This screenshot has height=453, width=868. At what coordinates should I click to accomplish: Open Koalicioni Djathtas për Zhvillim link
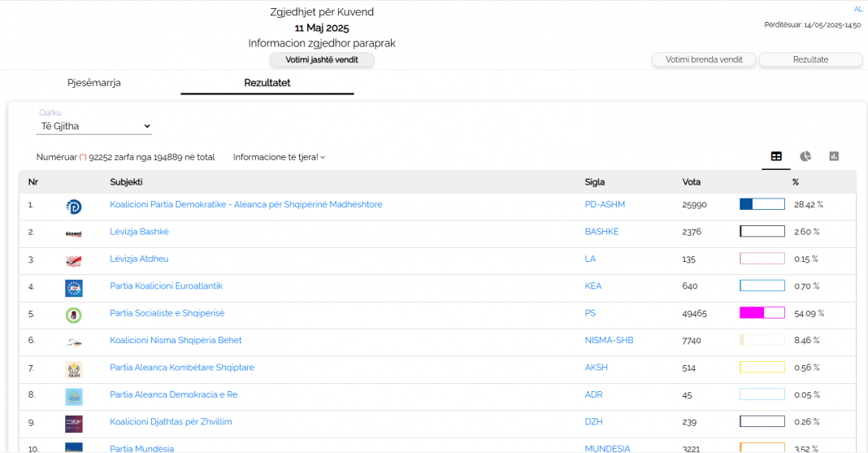point(171,421)
